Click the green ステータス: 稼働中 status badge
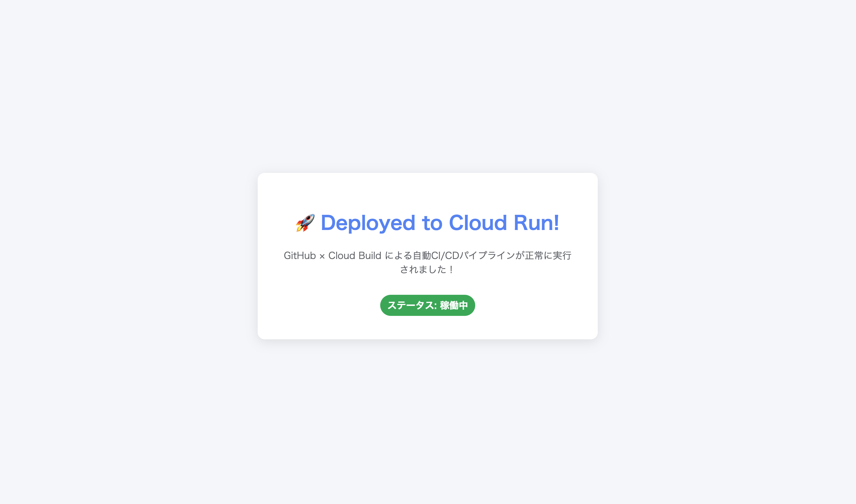856x504 pixels. (427, 305)
